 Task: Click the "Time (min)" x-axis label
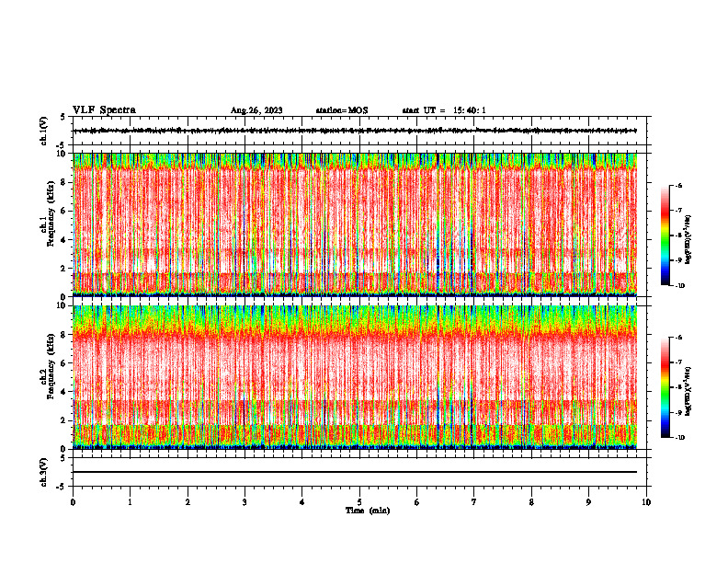pyautogui.click(x=368, y=511)
